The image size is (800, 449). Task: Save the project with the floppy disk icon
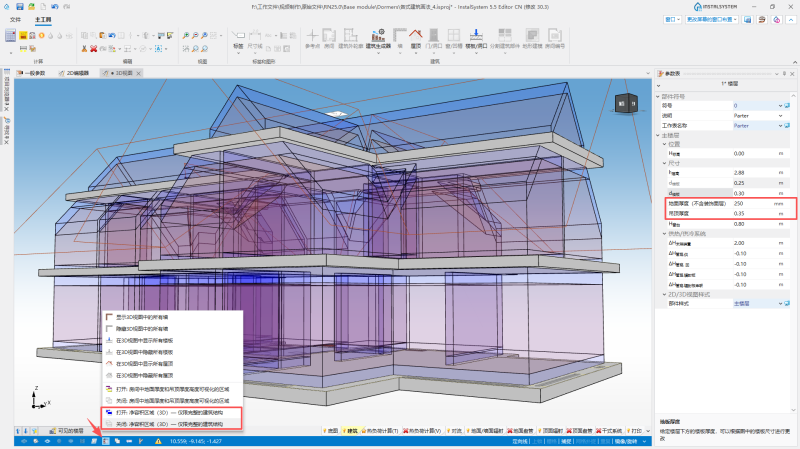point(19,7)
